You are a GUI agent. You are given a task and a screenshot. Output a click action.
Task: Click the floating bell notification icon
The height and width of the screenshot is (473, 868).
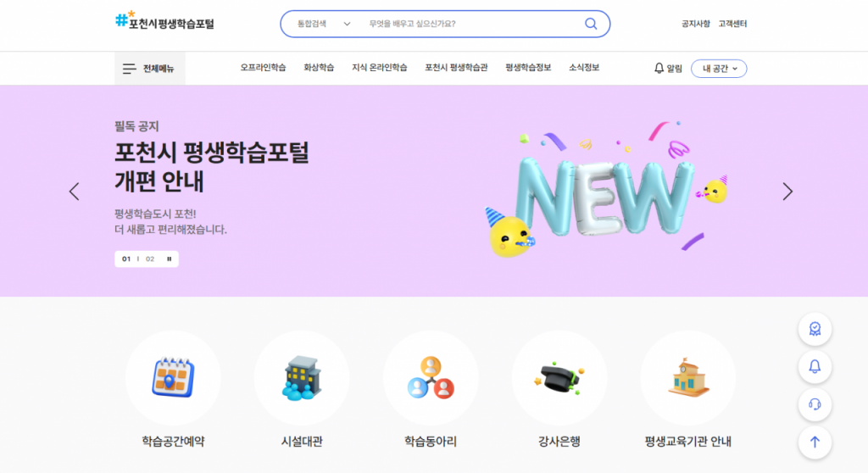[x=815, y=367]
